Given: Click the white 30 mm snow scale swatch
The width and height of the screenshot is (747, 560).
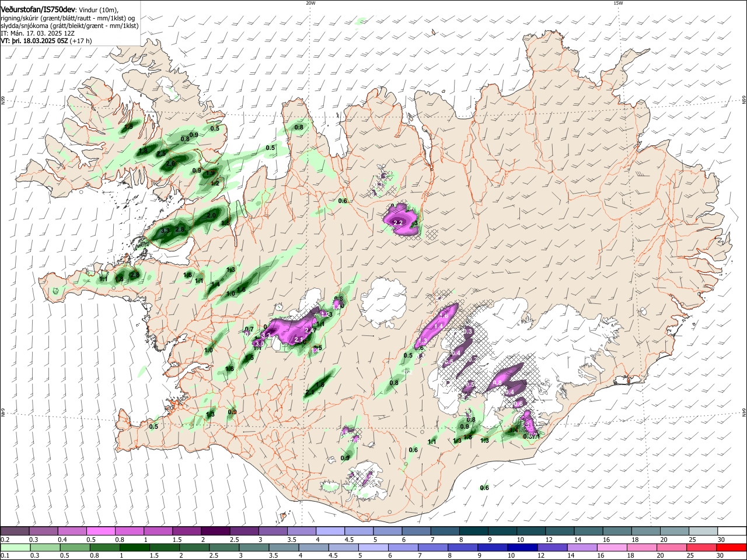Looking at the screenshot, I should coord(732,531).
